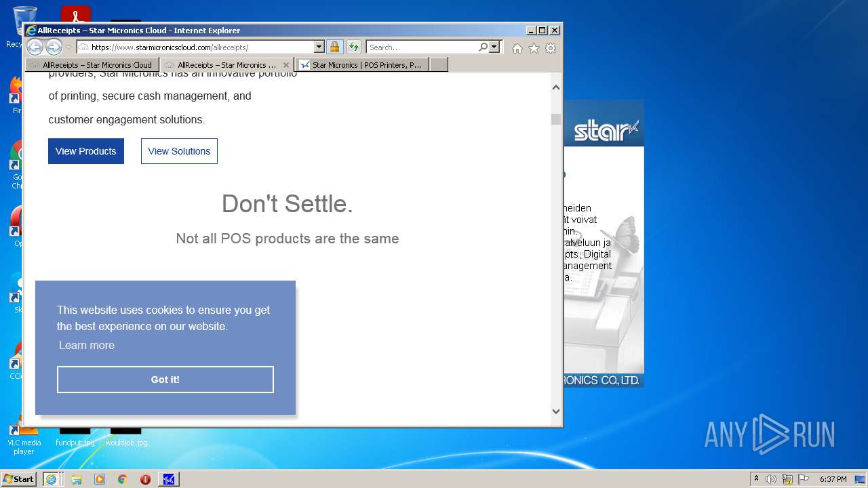
Task: Click the magnifier search icon
Action: [483, 47]
